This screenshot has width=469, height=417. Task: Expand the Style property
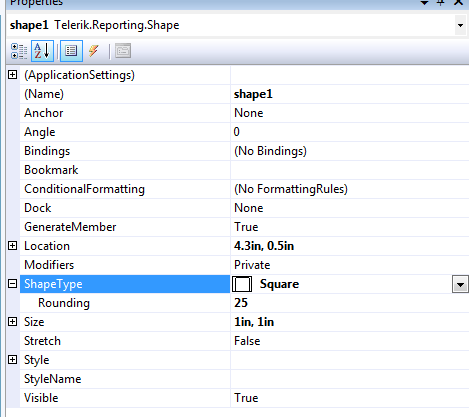13,360
